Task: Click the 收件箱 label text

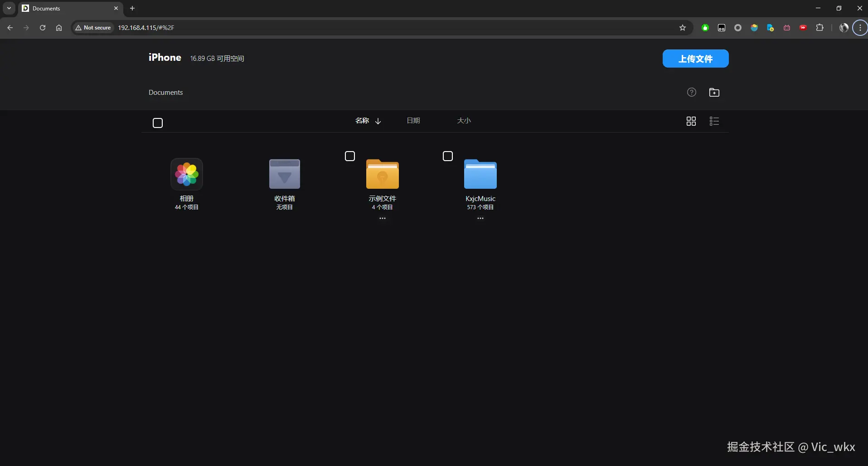Action: click(285, 199)
